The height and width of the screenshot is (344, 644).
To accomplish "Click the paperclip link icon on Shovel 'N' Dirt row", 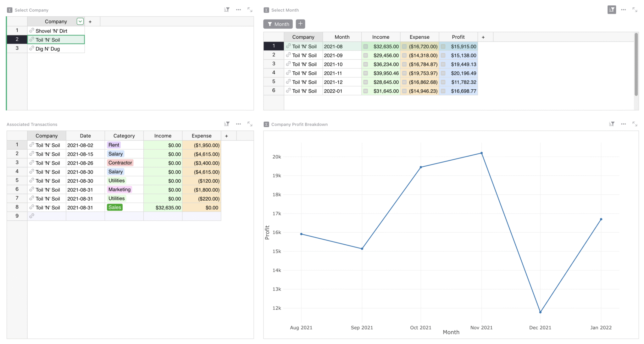I will coord(32,31).
